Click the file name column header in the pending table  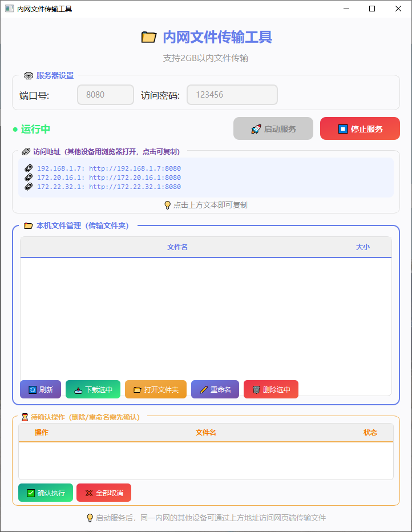[206, 433]
